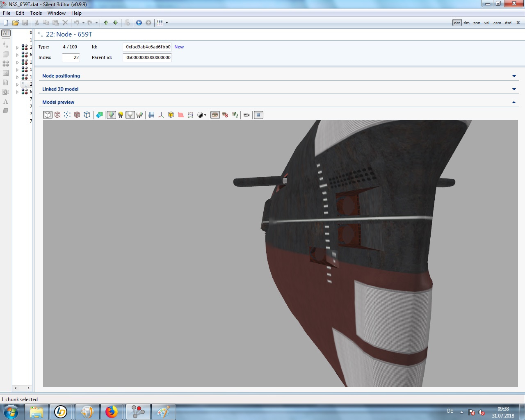Filter sidebar by letter A text icon
The height and width of the screenshot is (420, 525).
click(6, 101)
